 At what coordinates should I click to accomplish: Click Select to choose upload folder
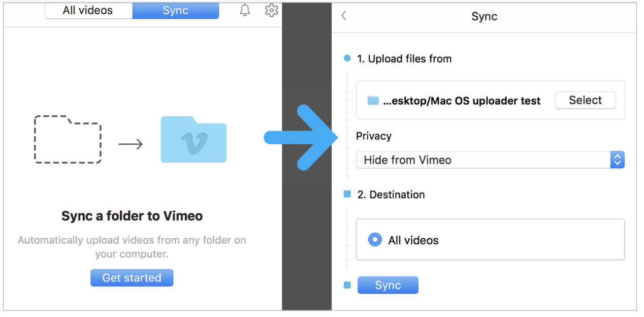(585, 101)
